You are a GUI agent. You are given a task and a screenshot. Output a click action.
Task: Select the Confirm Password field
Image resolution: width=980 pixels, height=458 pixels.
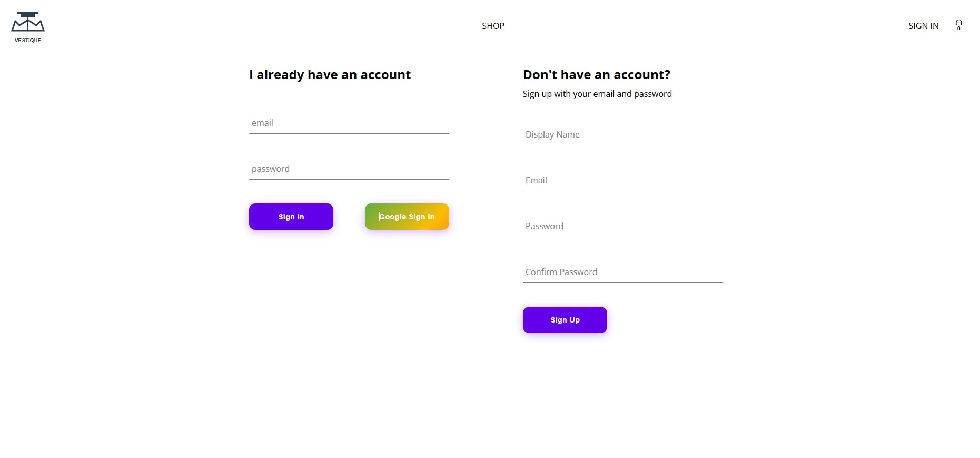(x=622, y=272)
